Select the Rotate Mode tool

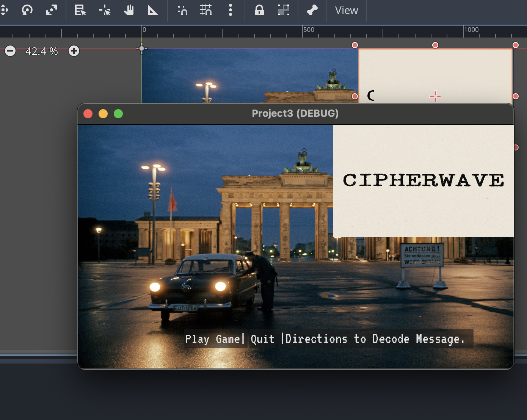click(x=27, y=10)
